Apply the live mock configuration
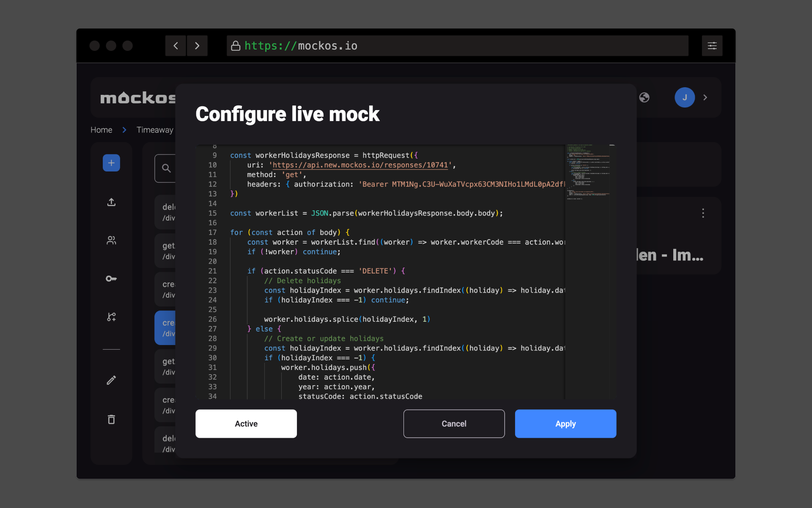This screenshot has height=508, width=812. 565,423
